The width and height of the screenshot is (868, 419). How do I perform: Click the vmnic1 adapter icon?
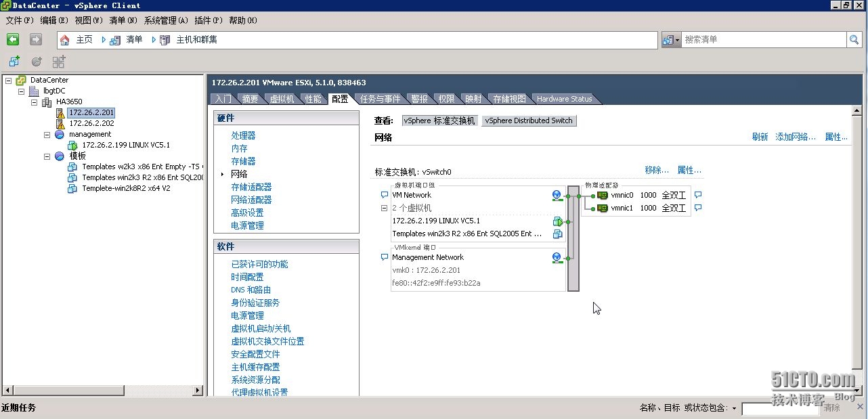[x=602, y=208]
